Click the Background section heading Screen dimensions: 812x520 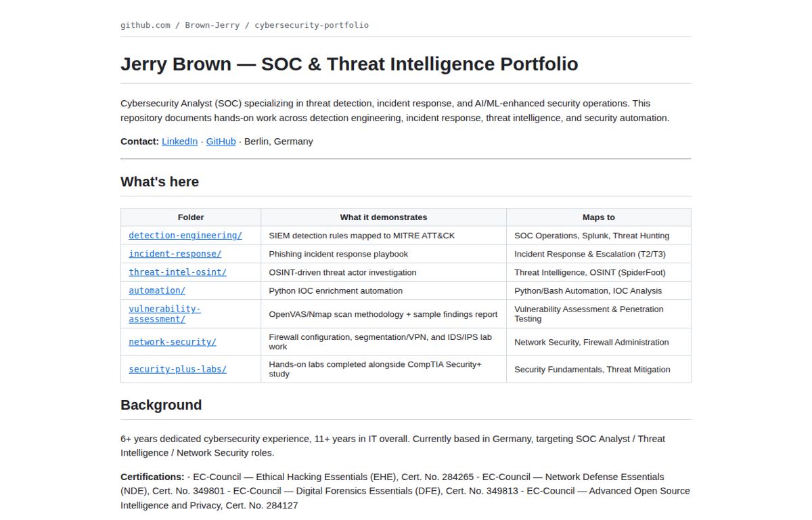pyautogui.click(x=161, y=405)
